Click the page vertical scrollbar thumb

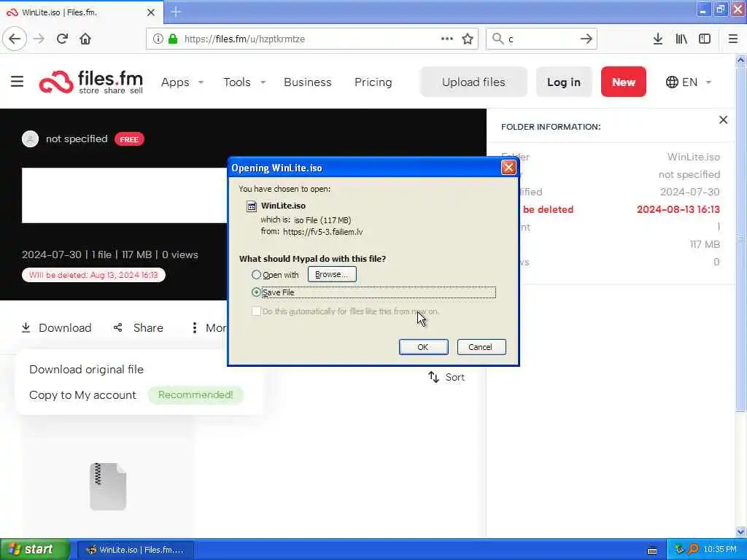740,238
